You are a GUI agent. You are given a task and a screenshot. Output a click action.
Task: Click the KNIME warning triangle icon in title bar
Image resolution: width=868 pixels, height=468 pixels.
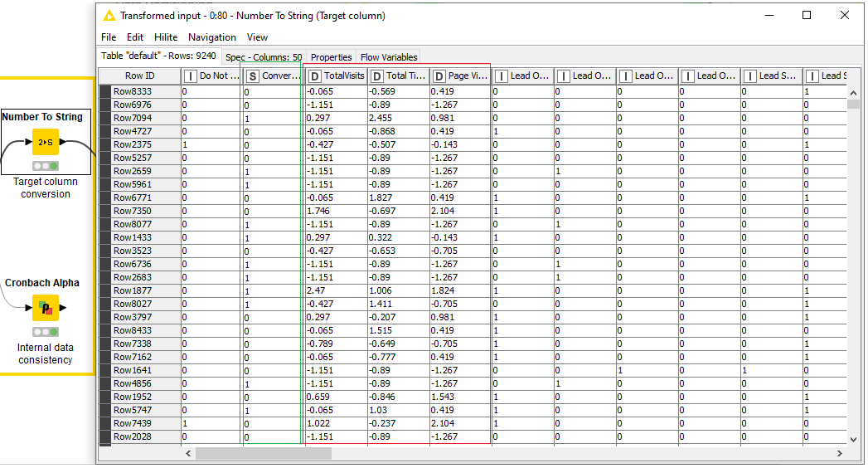pos(109,16)
